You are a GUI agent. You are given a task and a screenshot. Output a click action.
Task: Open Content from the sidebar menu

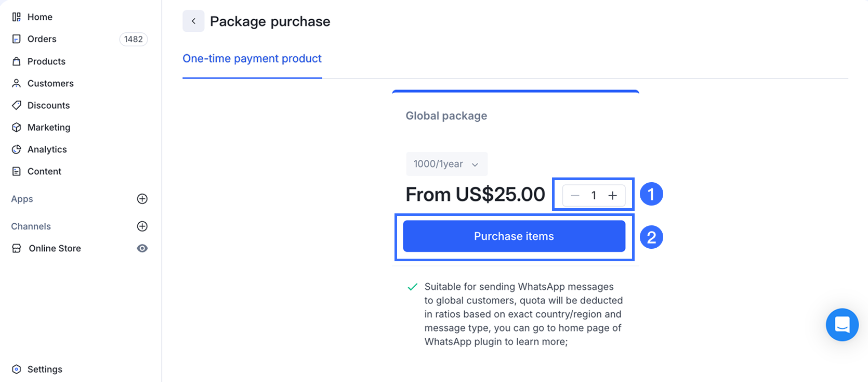click(44, 171)
